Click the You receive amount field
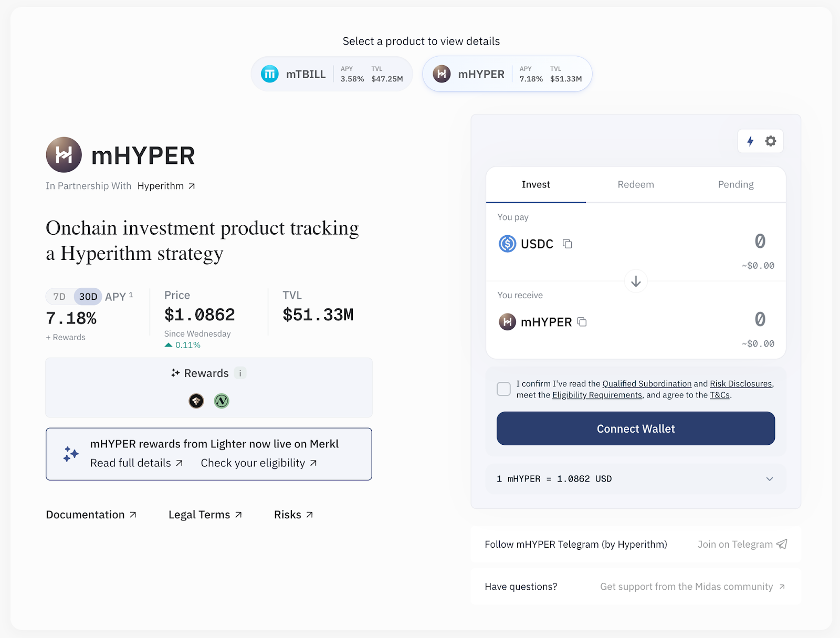This screenshot has height=638, width=840. 760,319
